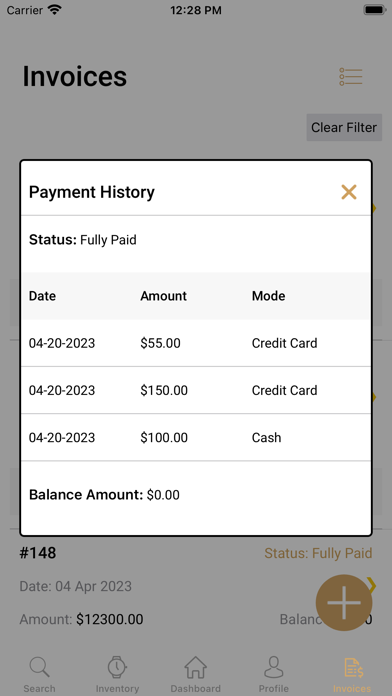Tap the Inventory watch icon
392x696 pixels.
coord(117,667)
